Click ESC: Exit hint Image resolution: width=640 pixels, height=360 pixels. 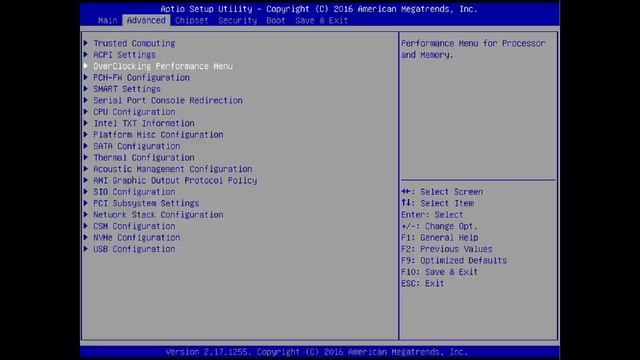point(423,283)
